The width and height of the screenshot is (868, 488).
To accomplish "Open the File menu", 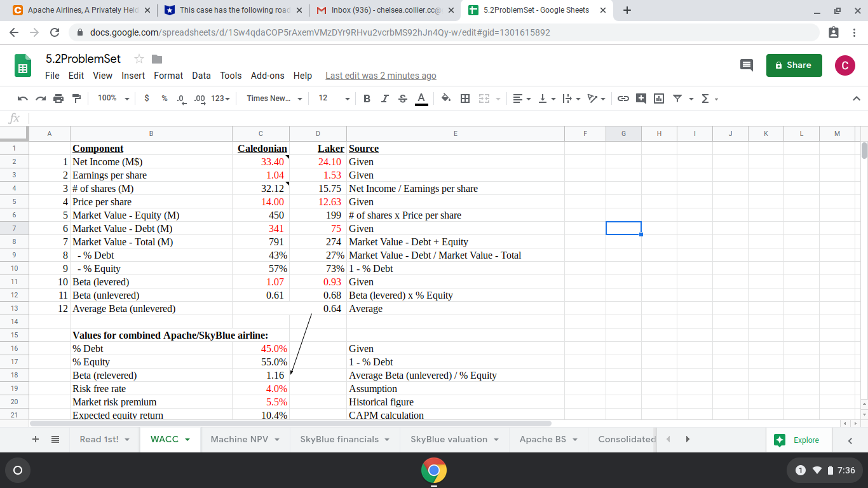I will pyautogui.click(x=52, y=76).
